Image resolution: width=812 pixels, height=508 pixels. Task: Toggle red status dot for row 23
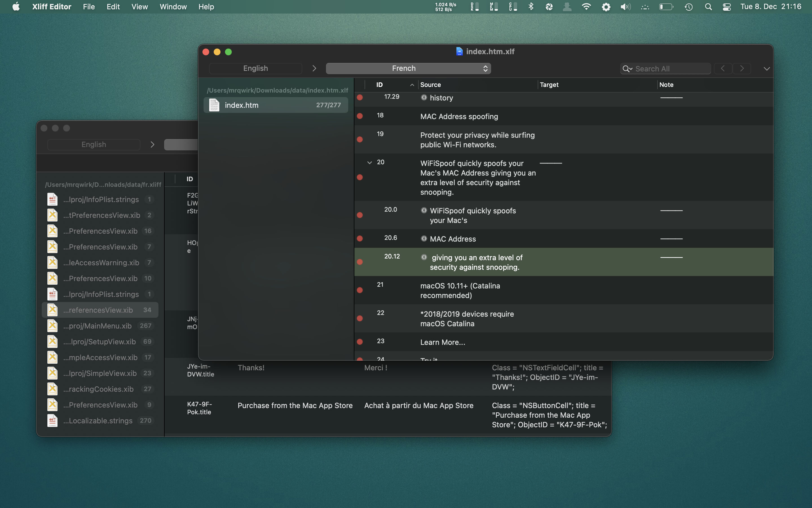click(360, 342)
